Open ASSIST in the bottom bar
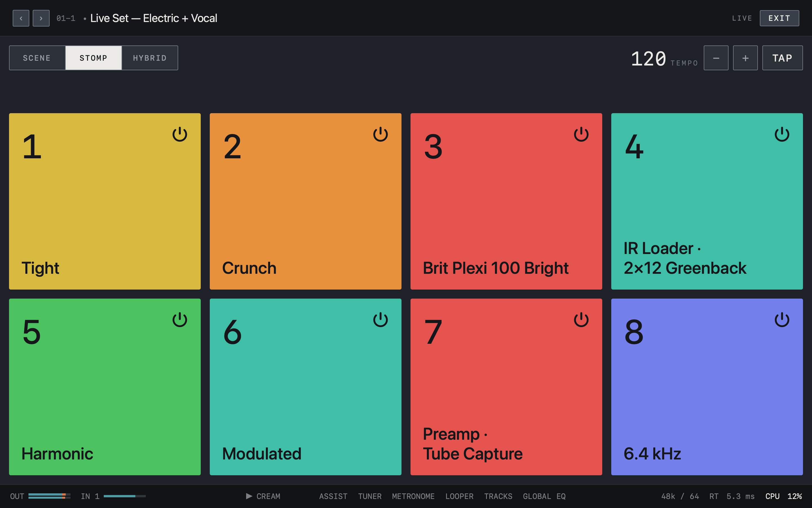 point(333,496)
